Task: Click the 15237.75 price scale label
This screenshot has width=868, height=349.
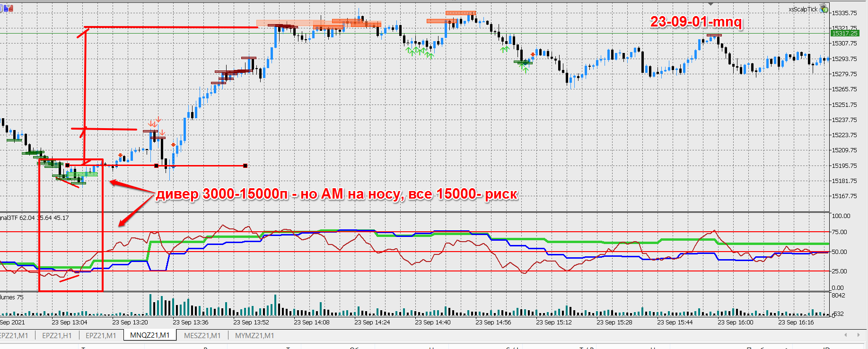Action: (x=844, y=120)
